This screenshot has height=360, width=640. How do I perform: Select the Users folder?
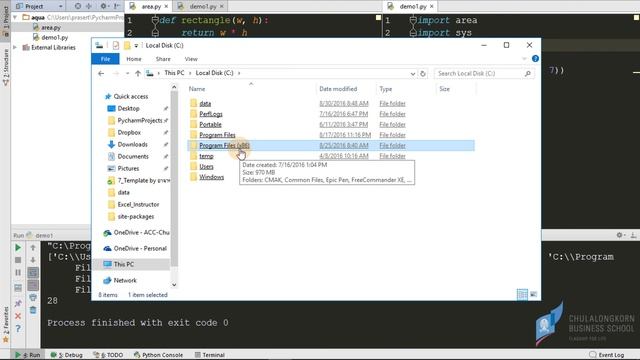(x=206, y=167)
